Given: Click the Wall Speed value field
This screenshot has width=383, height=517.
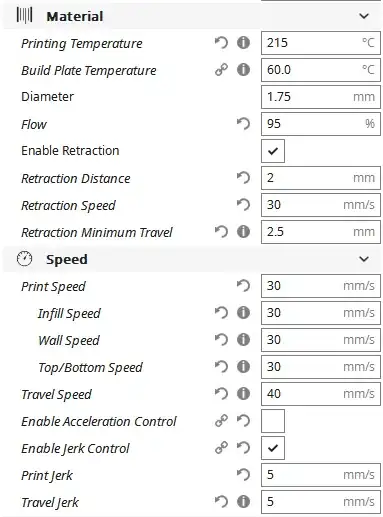Looking at the screenshot, I should [x=321, y=340].
